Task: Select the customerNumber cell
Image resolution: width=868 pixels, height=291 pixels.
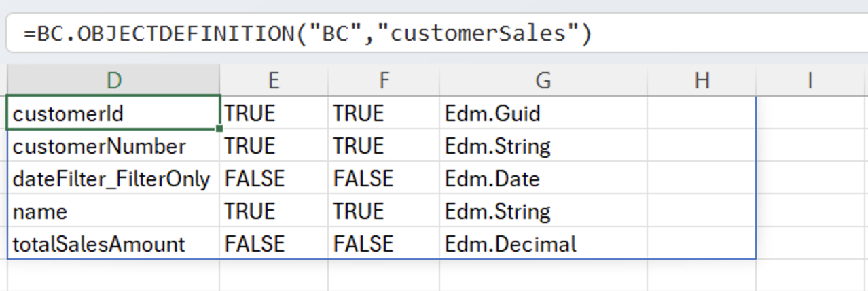Action: pos(113,146)
